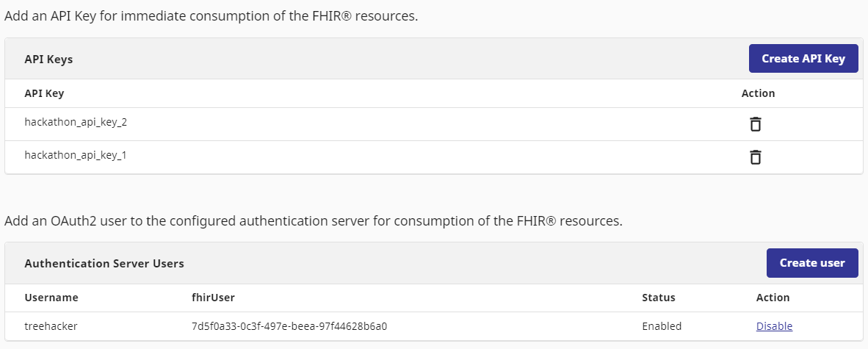Click Action column header in users table
The width and height of the screenshot is (868, 349).
tap(773, 298)
